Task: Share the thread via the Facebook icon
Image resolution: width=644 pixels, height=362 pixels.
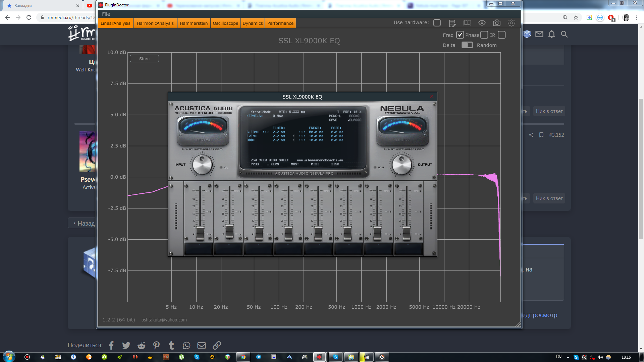Action: (111, 345)
